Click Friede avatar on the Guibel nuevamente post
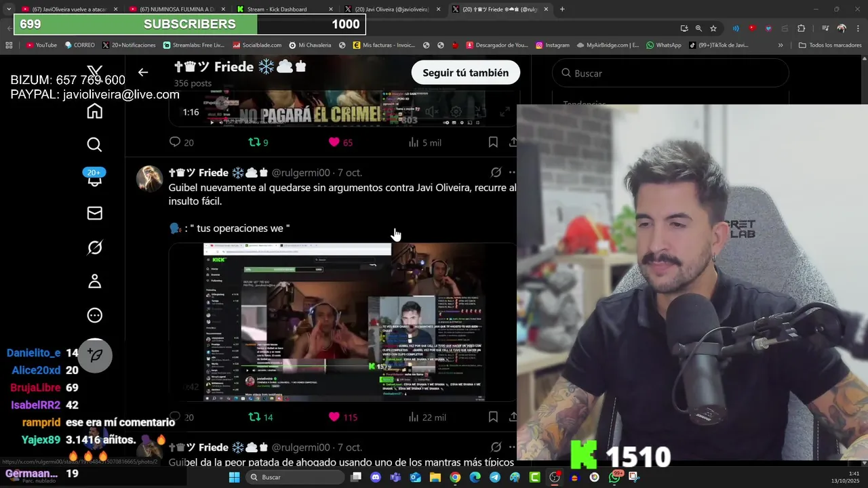The height and width of the screenshot is (488, 868). pyautogui.click(x=150, y=179)
